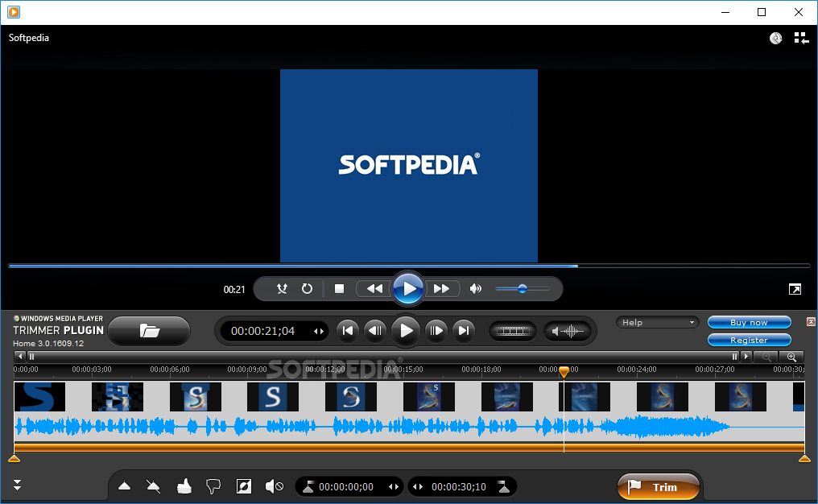Viewport: 818px width, 504px height.
Task: Zoom in the timeline with the magnifier
Action: point(791,357)
